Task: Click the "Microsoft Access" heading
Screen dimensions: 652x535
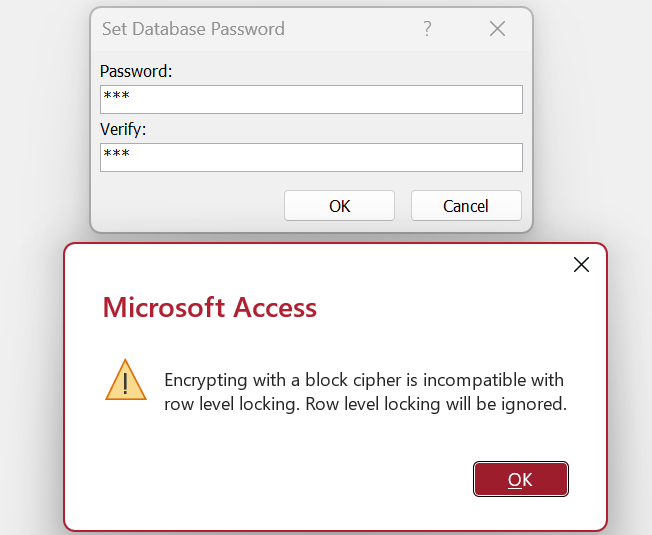Action: click(x=210, y=307)
